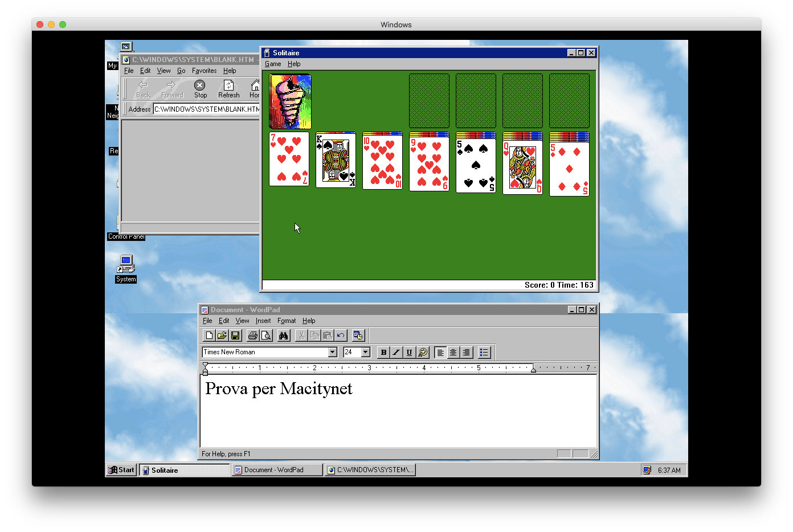Click the WordPad title bar document icon
This screenshot has width=793, height=532.
click(x=205, y=310)
